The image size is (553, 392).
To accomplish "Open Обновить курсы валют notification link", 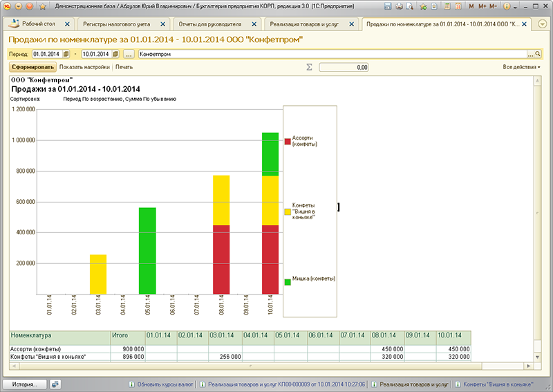I will (x=165, y=384).
